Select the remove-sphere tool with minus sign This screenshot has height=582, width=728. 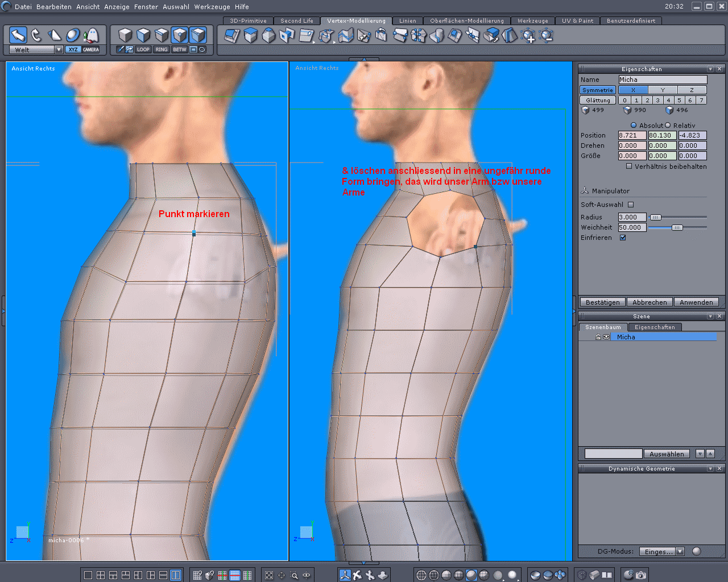point(547,36)
